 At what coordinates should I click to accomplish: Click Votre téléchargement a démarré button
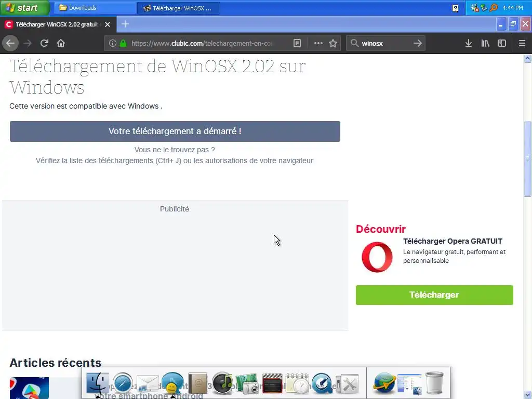[x=175, y=131]
